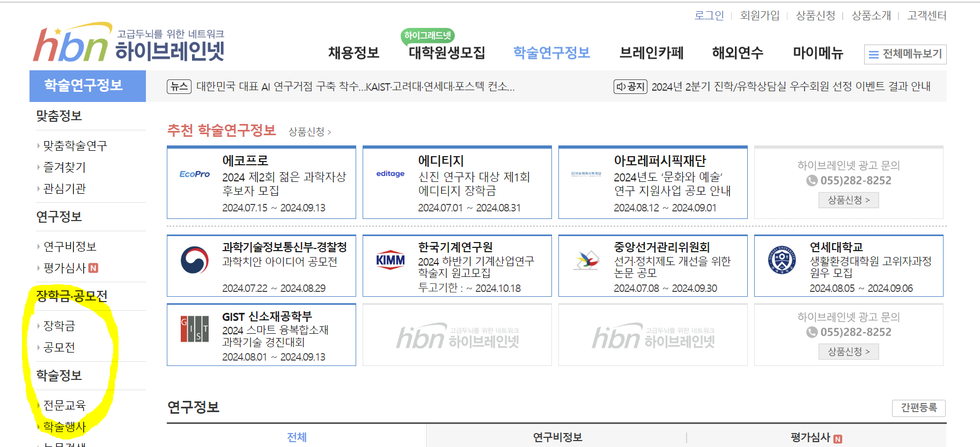Screen dimensions: 980x447
Task: Open 채용정보 in main navigation
Action: tap(354, 53)
